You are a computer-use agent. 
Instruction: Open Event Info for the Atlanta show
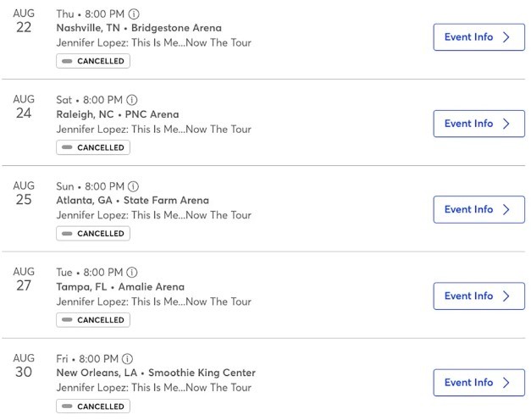pyautogui.click(x=478, y=210)
